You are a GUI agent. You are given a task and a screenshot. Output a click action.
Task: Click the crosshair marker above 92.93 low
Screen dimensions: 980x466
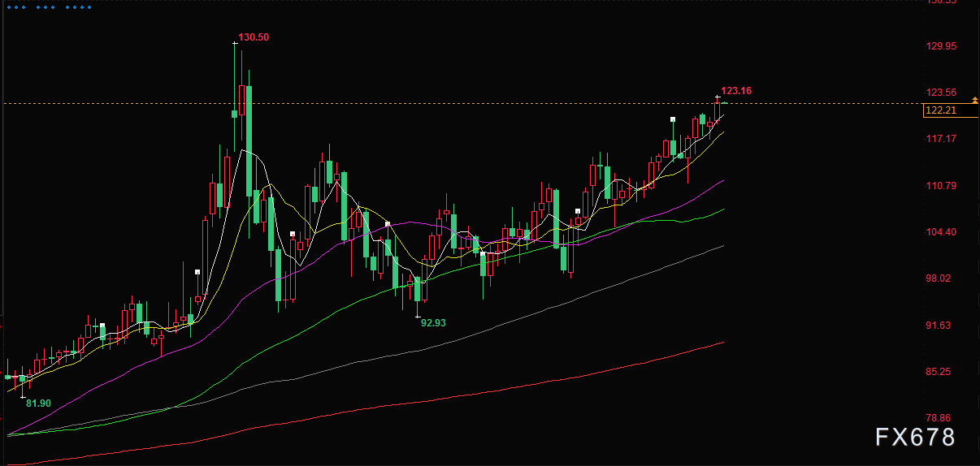click(418, 317)
